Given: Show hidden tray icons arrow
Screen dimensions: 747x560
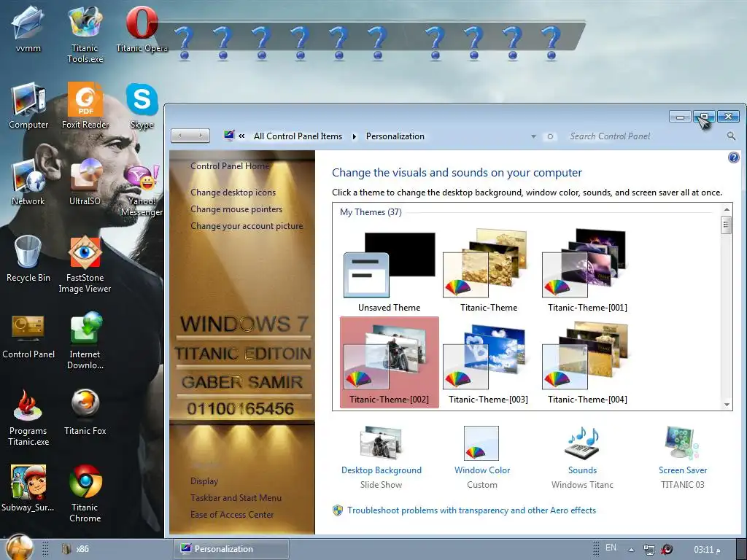Looking at the screenshot, I should coord(631,550).
